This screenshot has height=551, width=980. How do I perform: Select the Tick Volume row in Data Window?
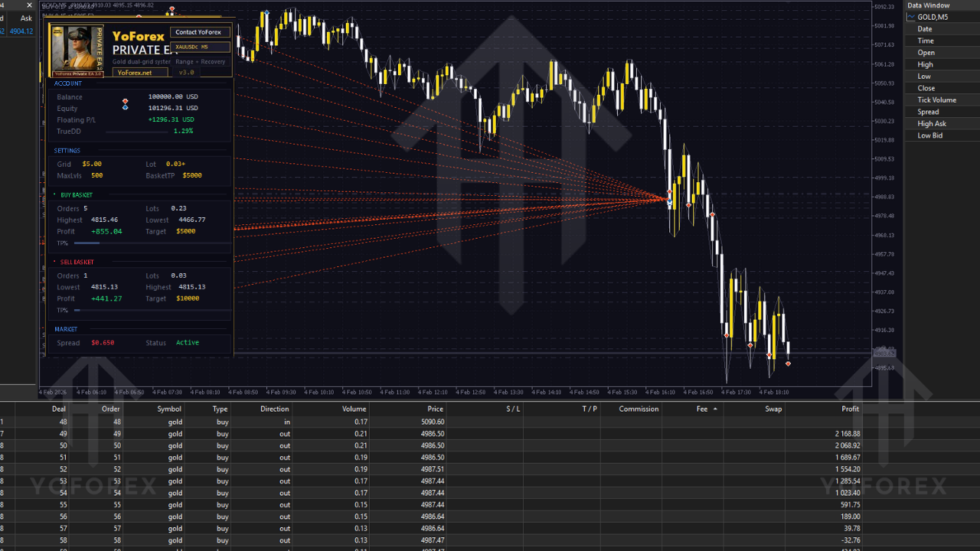[x=937, y=100]
